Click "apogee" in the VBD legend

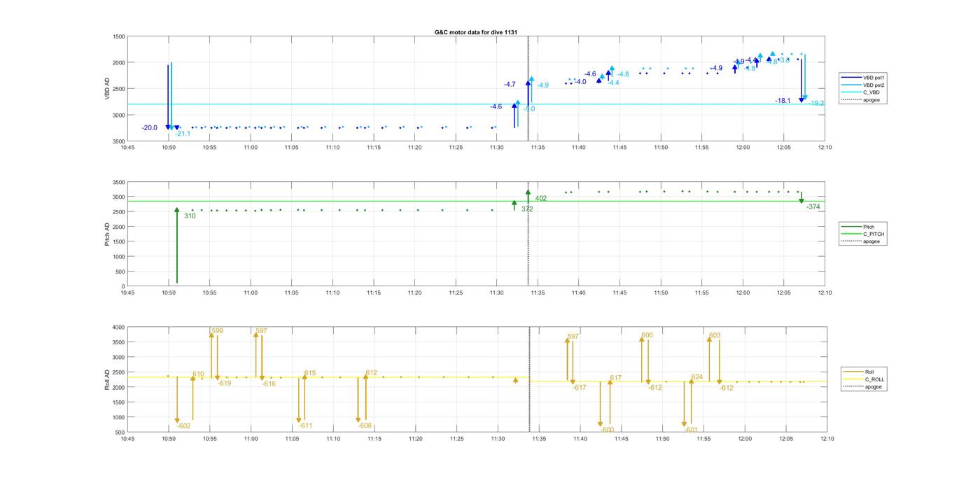[861, 100]
